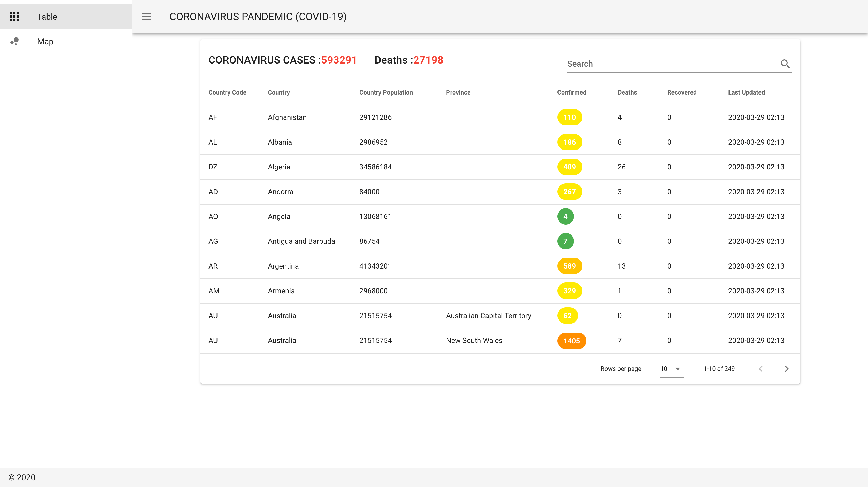
Task: Click the hamburger menu icon
Action: [146, 17]
